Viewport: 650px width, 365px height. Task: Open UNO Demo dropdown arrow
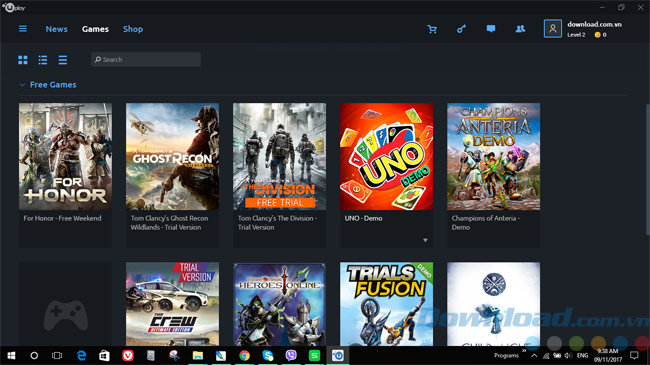425,240
